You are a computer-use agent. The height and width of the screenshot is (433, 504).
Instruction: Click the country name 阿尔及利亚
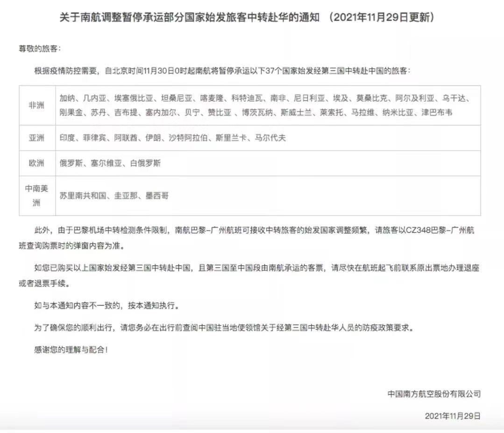(x=415, y=98)
